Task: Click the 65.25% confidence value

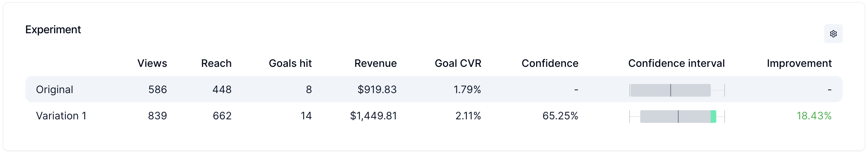Action: pyautogui.click(x=560, y=116)
